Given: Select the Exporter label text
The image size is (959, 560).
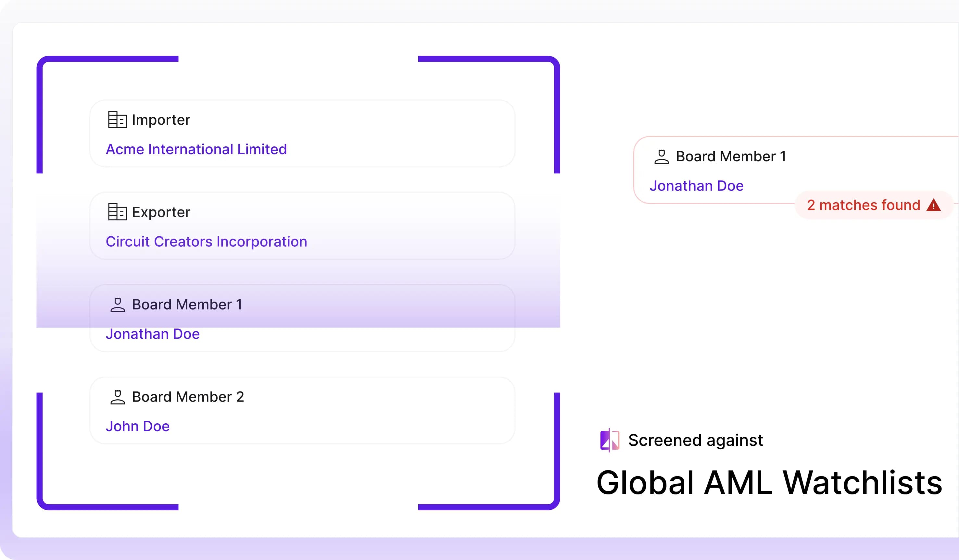Looking at the screenshot, I should click(161, 212).
